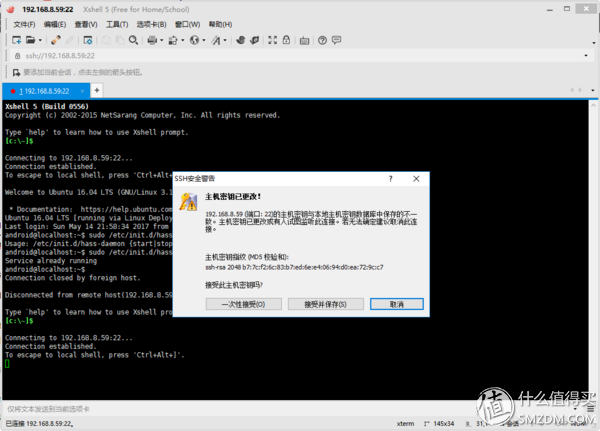
Task: Click 接受并保存(S) accept and save button
Action: pyautogui.click(x=326, y=304)
